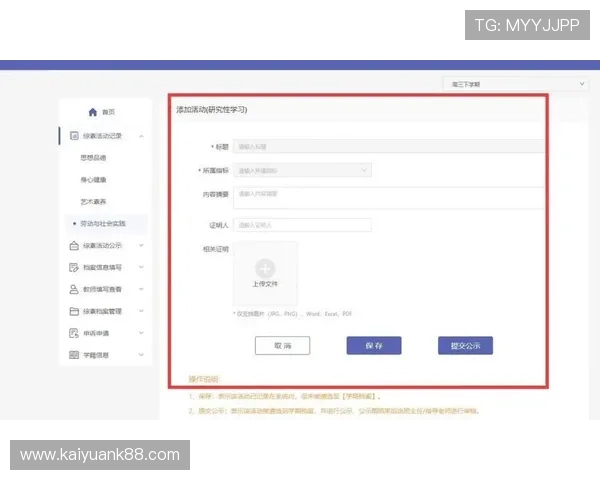This screenshot has height=480, width=600.
Task: Click the 标题 title input field
Action: tap(388, 147)
